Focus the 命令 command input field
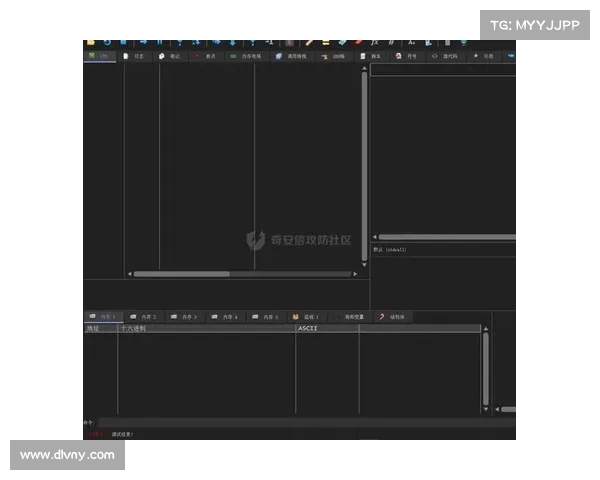The height and width of the screenshot is (480, 600). [307, 423]
